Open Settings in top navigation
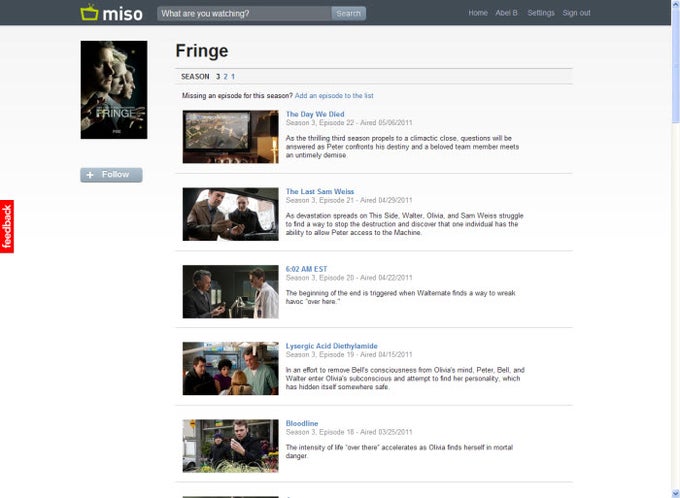 click(x=541, y=13)
